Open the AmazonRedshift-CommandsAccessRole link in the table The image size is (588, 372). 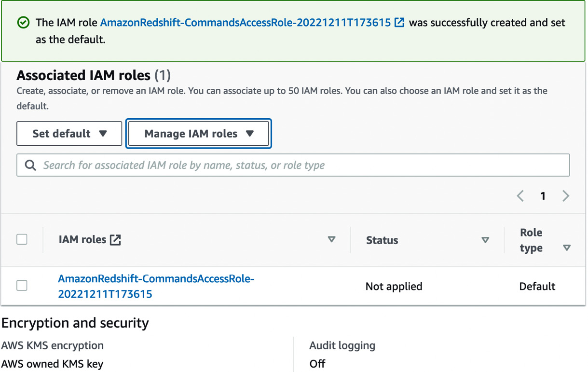click(x=156, y=286)
